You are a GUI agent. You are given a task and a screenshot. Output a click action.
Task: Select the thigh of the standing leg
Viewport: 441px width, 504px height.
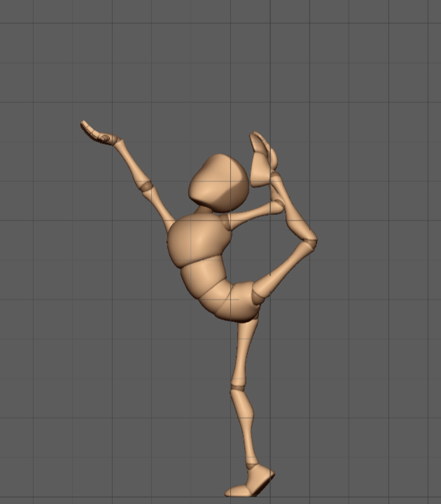[x=244, y=352]
